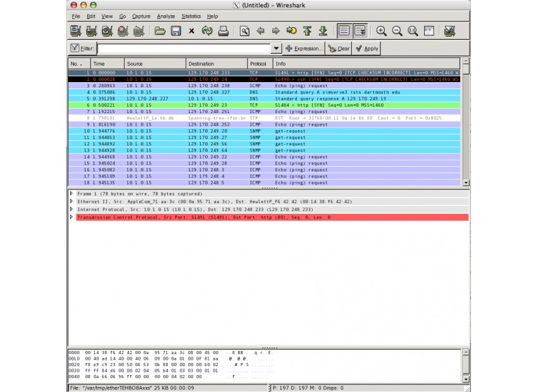Sort by Destination column header
This screenshot has height=392, width=538.
tap(217, 64)
